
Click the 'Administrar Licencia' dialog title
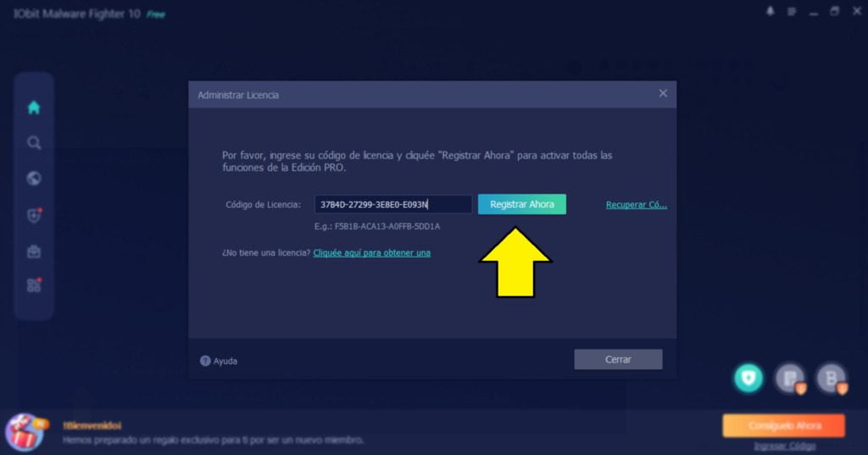(238, 95)
